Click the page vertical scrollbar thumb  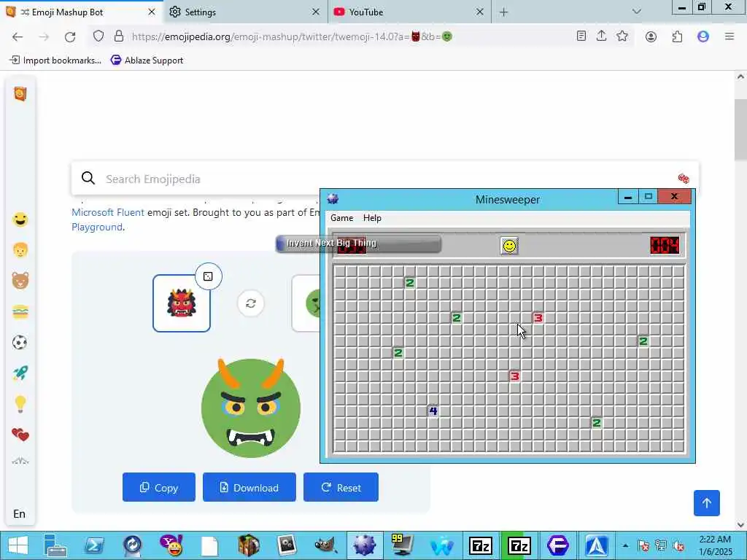click(740, 130)
